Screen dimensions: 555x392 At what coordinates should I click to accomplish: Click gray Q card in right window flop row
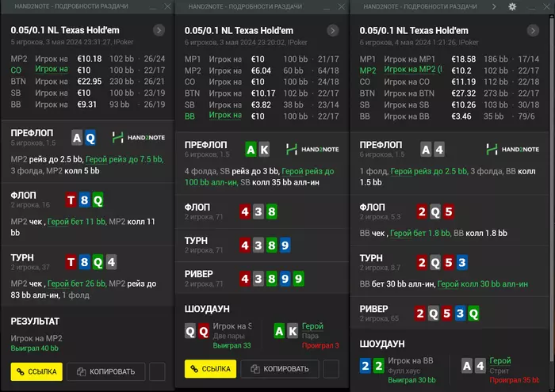point(435,212)
